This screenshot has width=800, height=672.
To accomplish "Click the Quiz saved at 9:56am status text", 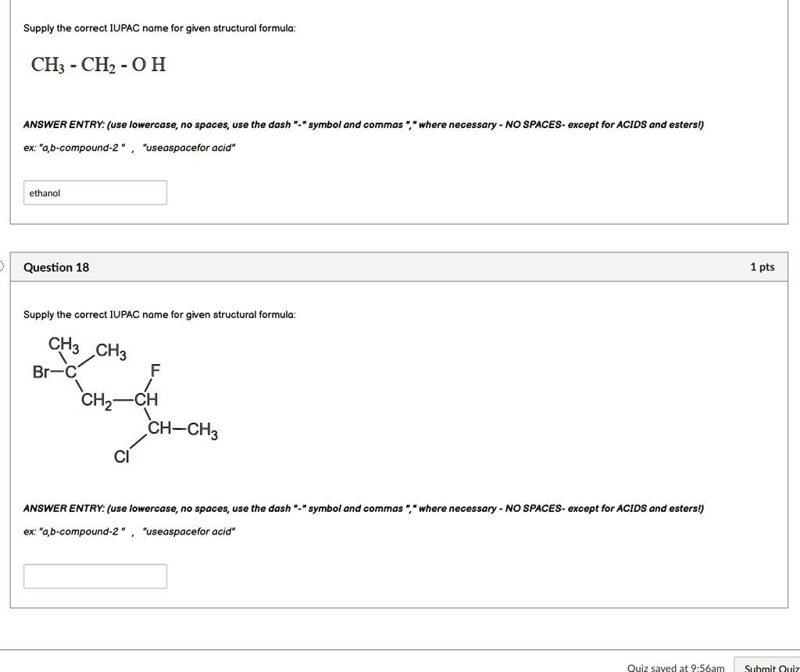I will tap(675, 666).
